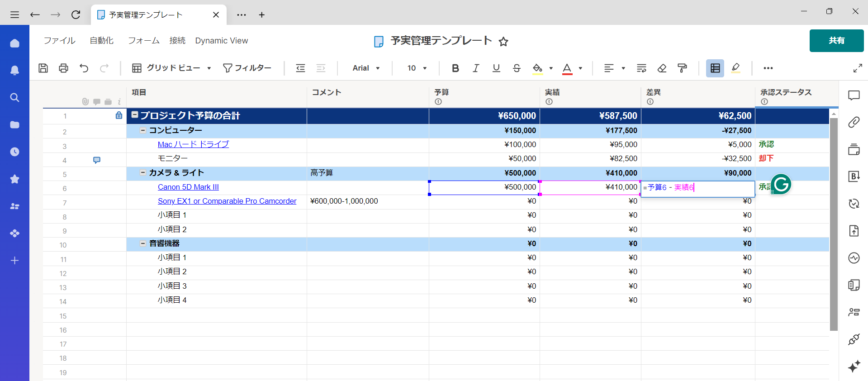Toggle italic formatting
This screenshot has width=868, height=381.
click(476, 68)
